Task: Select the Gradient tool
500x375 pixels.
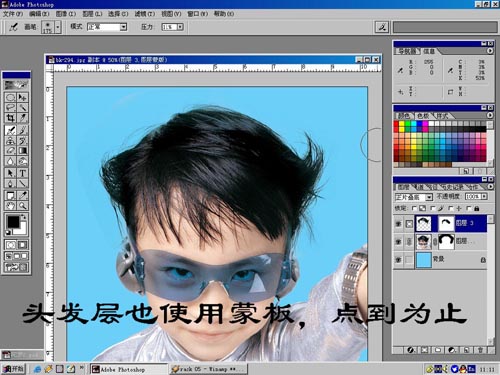Action: 23,151
